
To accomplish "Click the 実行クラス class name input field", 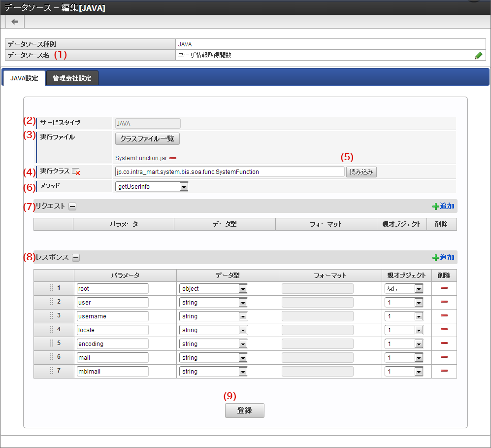I will pos(229,172).
